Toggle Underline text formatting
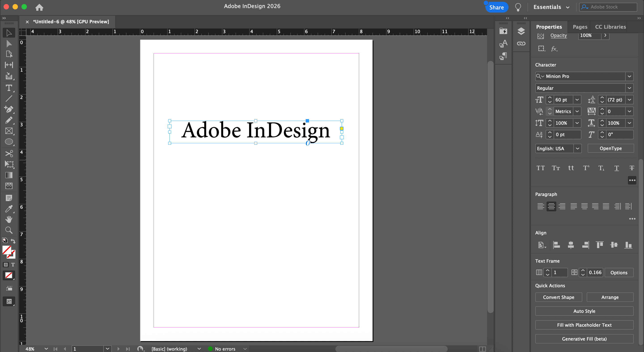Image resolution: width=644 pixels, height=352 pixels. pyautogui.click(x=616, y=168)
